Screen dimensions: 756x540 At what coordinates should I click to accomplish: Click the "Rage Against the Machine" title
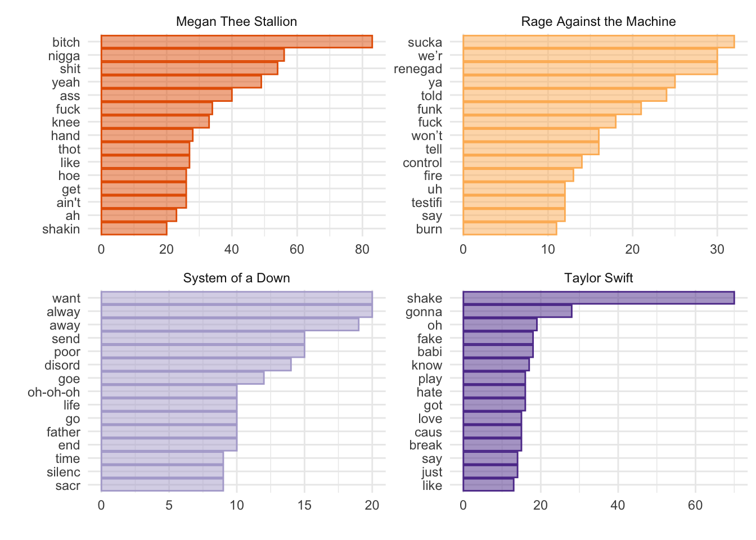tap(598, 21)
